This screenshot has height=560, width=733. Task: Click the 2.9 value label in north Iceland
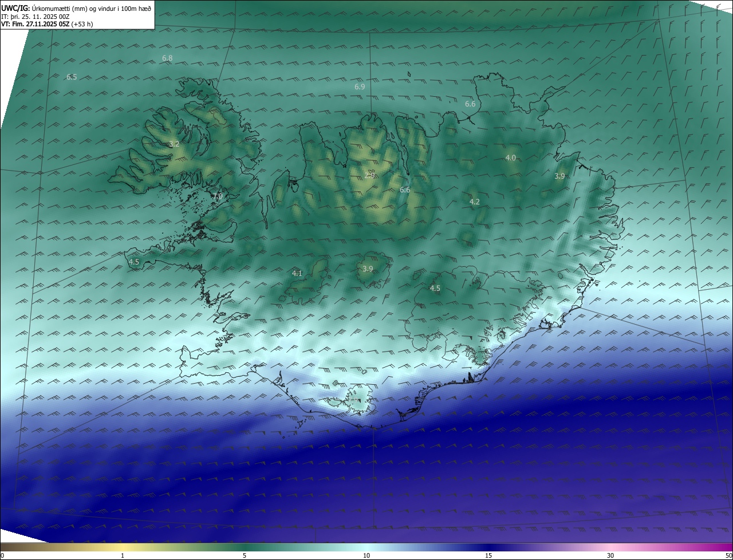click(x=369, y=175)
